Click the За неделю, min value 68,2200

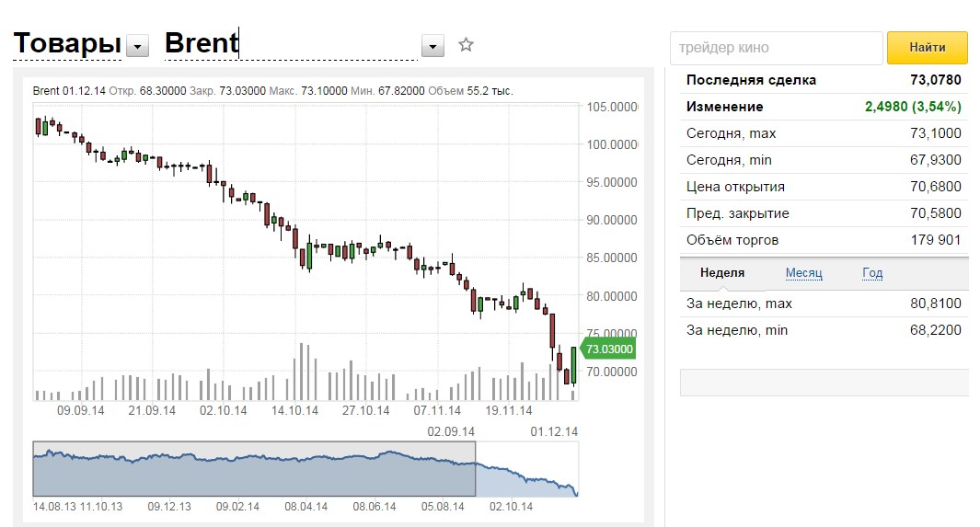coord(936,330)
